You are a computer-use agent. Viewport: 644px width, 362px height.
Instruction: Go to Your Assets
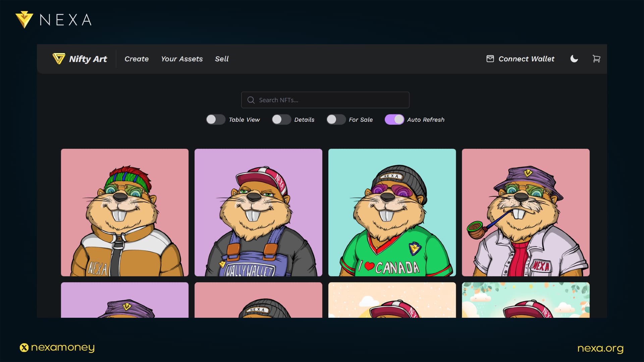point(182,59)
